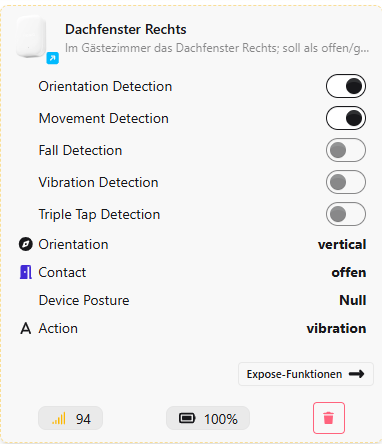The height and width of the screenshot is (444, 382).
Task: Turn off Movement Detection toggle
Action: pyautogui.click(x=346, y=118)
